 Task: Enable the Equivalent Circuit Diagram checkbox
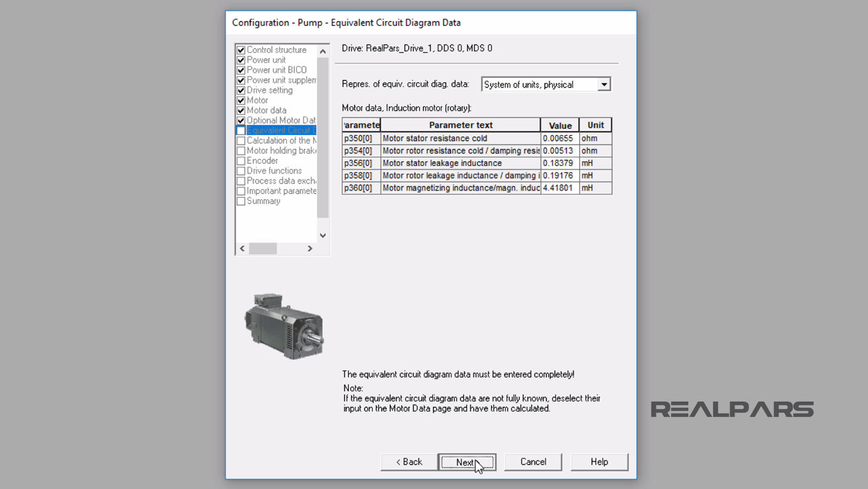pyautogui.click(x=241, y=130)
